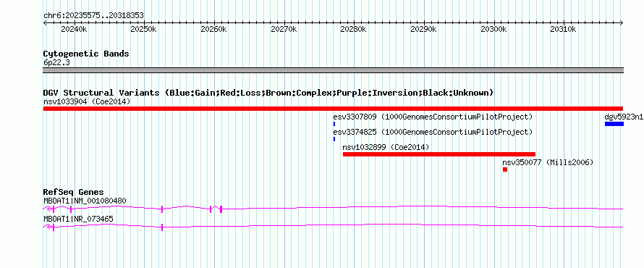
Task: Select the dgv5923n1 blue gain bar
Action: 614,124
